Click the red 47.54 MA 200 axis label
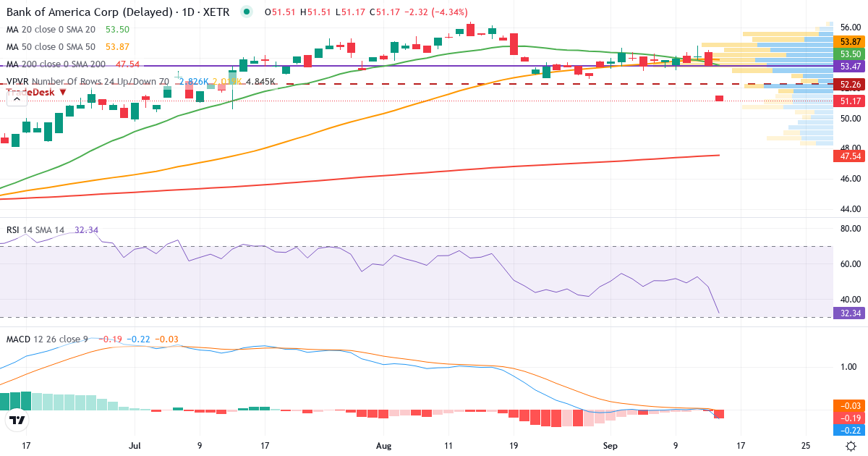Viewport: 868px width, 456px height. pyautogui.click(x=850, y=156)
